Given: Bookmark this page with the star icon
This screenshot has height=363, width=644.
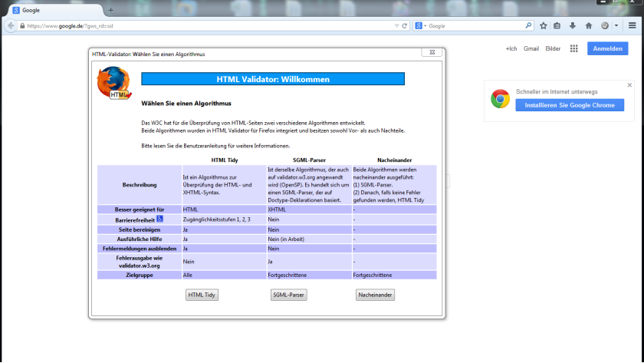Looking at the screenshot, I should (x=543, y=25).
